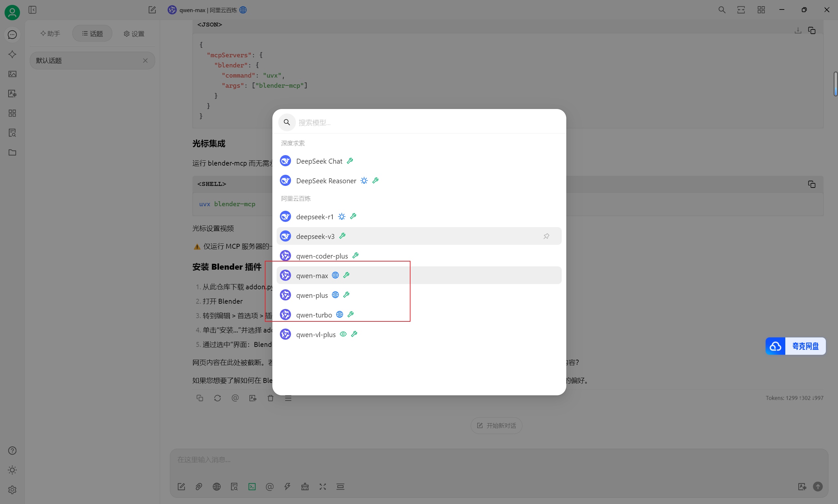Select qwen-vl-plus model from list
Image resolution: width=838 pixels, height=504 pixels.
[316, 334]
